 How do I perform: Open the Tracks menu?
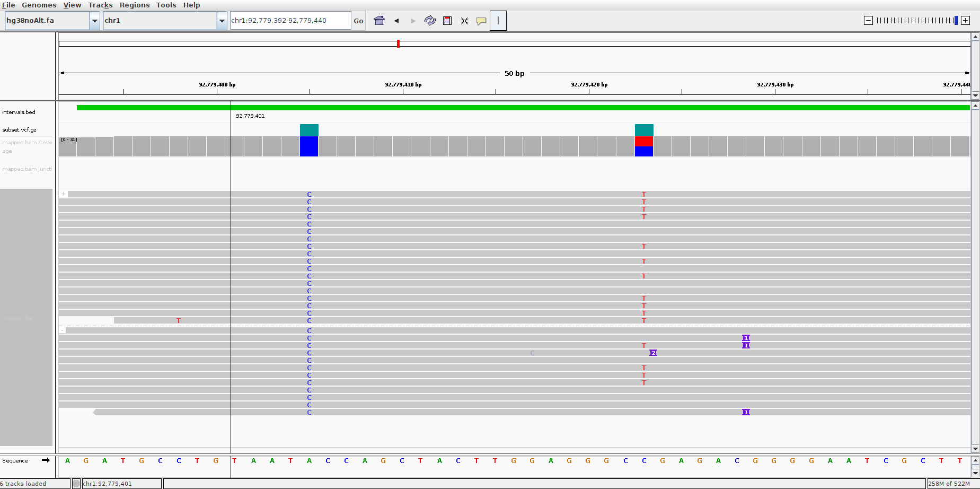click(100, 5)
